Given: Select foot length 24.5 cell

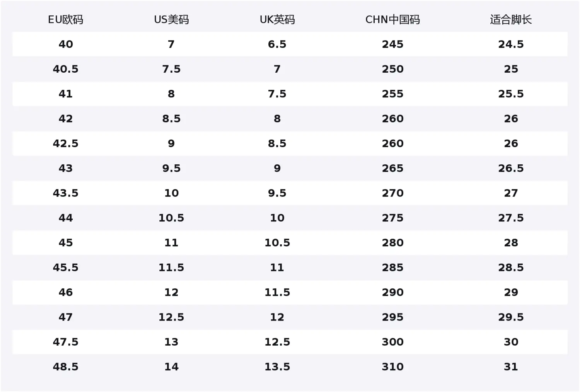Looking at the screenshot, I should [511, 44].
